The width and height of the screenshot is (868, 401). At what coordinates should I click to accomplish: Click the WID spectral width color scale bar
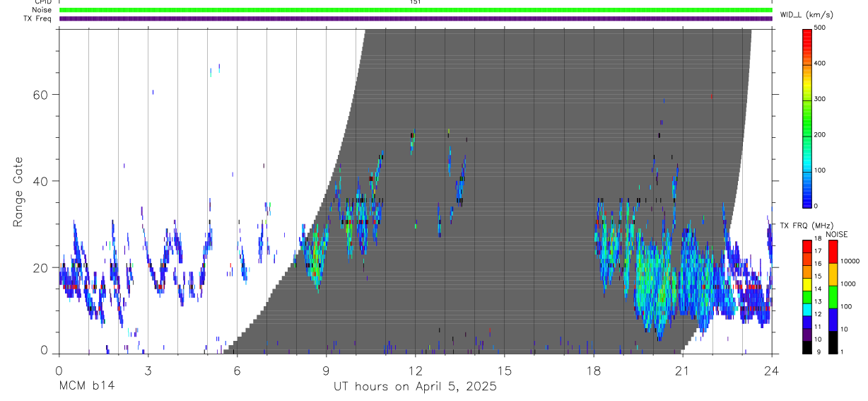click(807, 117)
